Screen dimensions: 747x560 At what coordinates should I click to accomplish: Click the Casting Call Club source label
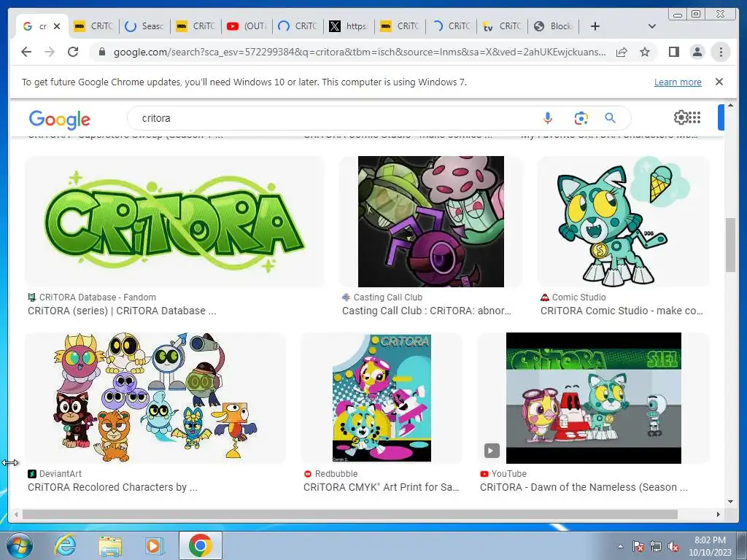(x=388, y=297)
